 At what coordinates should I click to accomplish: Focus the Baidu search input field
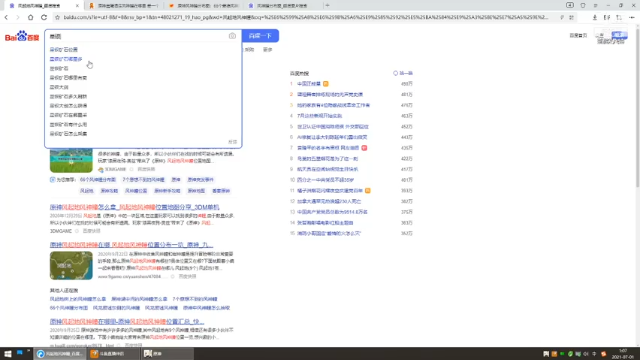point(137,36)
